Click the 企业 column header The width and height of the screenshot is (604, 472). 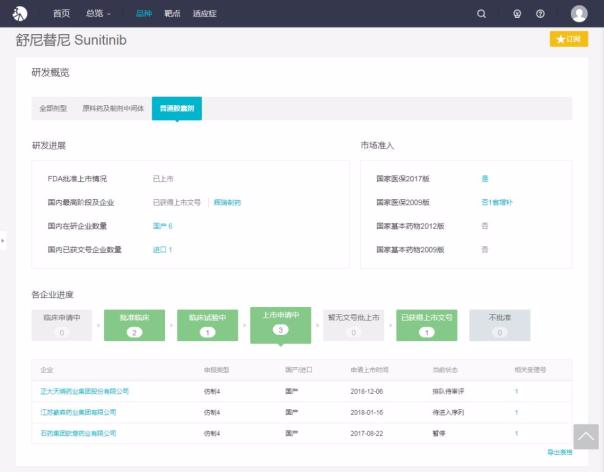(x=47, y=370)
